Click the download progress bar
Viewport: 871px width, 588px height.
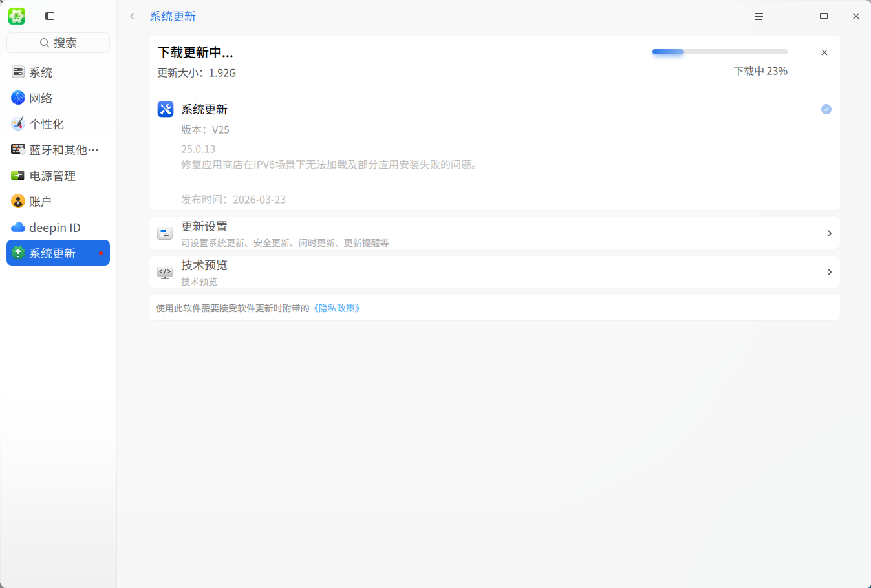pos(719,52)
